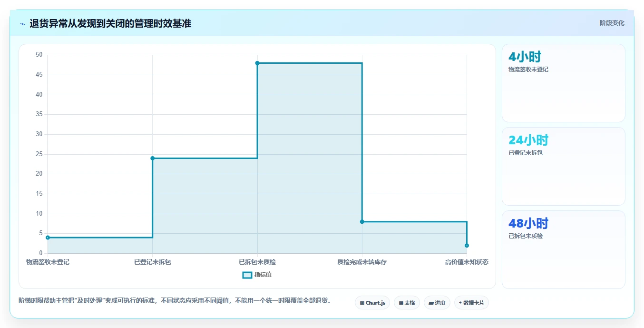
Task: Click the 48小时 card value
Action: [x=528, y=223]
